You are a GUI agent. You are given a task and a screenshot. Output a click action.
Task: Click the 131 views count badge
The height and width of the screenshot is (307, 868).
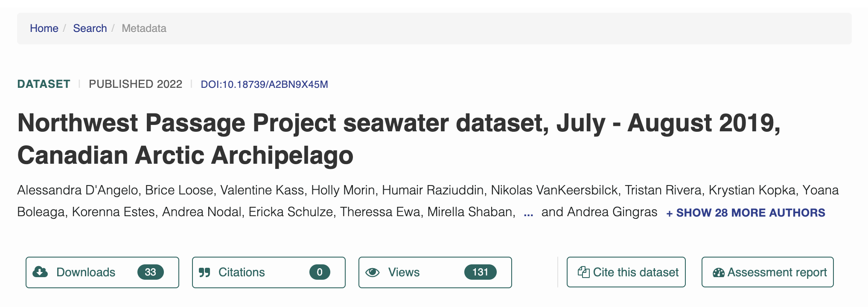tap(480, 272)
